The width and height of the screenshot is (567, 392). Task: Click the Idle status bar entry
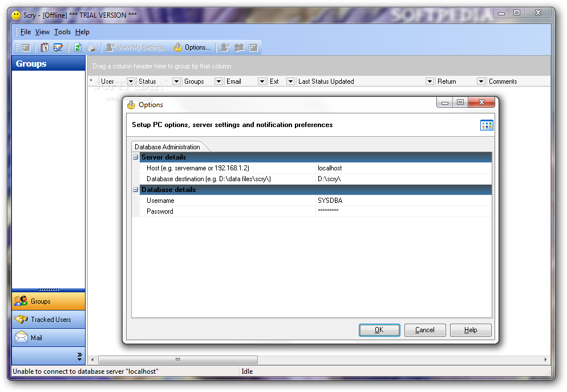(248, 371)
